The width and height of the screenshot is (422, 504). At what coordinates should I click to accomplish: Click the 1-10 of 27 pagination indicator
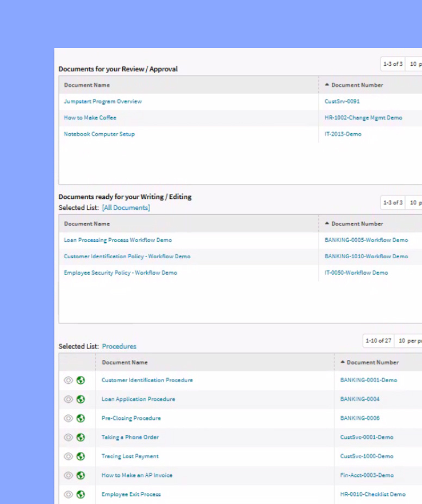tap(378, 341)
